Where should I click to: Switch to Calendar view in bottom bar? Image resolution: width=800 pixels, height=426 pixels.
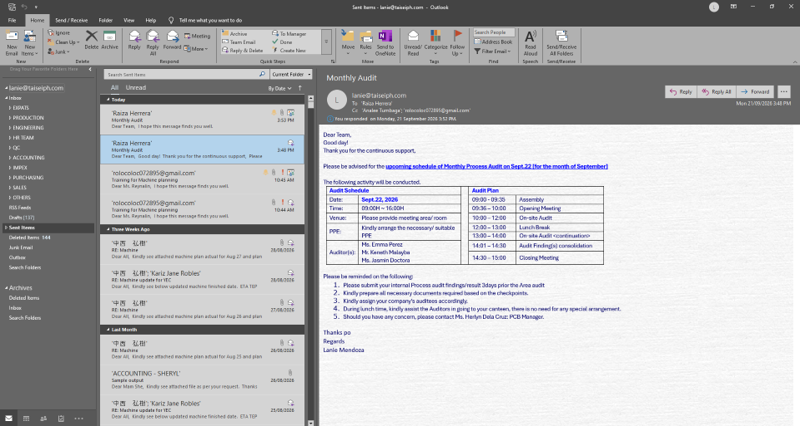point(26,418)
